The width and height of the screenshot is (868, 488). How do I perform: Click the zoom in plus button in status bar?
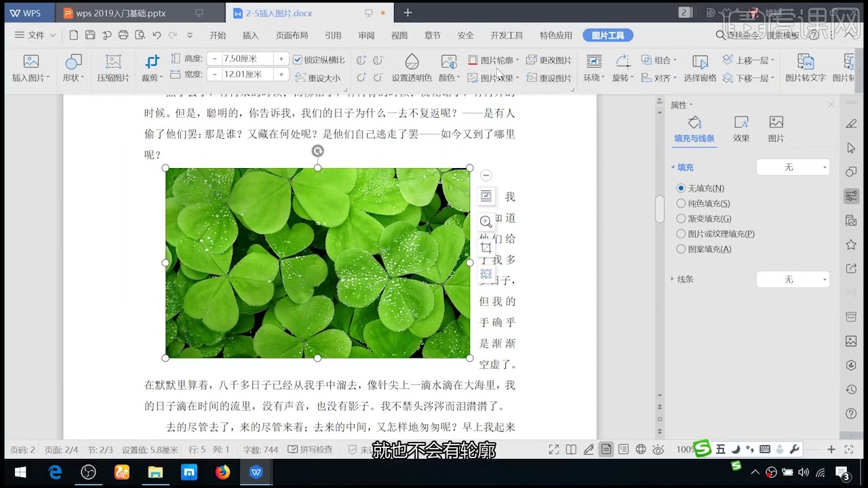point(831,449)
